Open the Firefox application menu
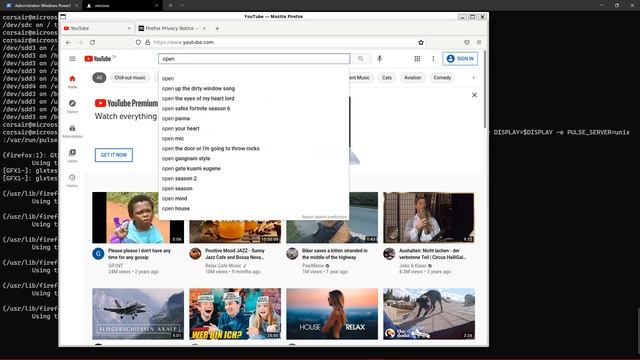 479,42
